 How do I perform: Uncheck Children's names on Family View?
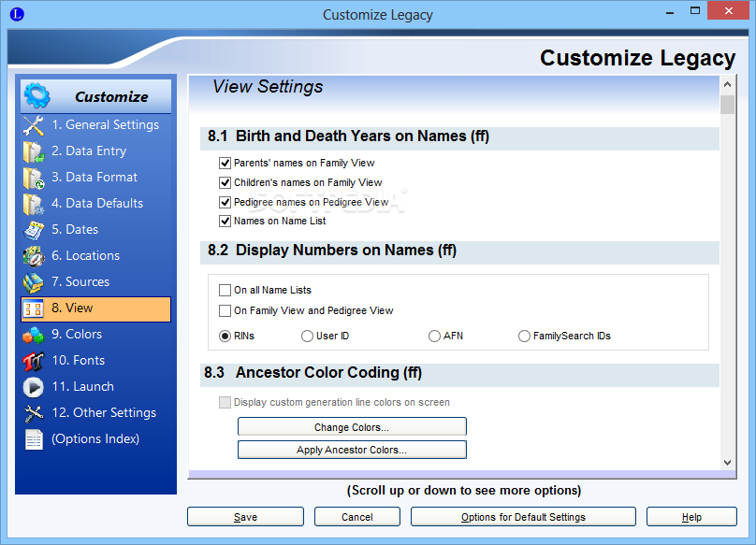[225, 182]
